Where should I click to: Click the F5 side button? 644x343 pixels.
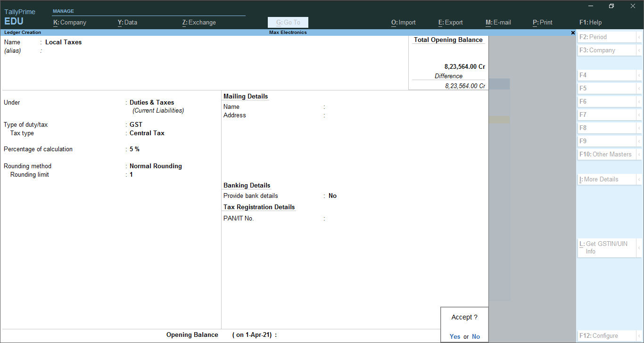click(x=607, y=88)
